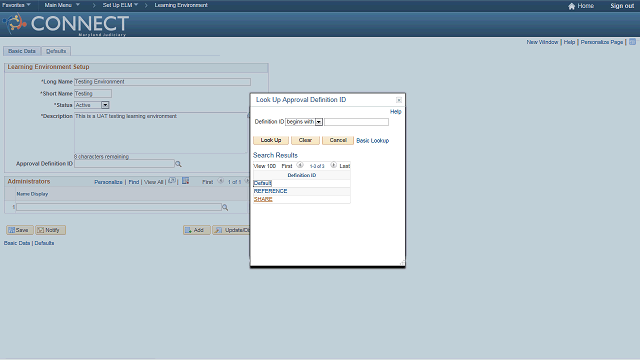Click Last link in search results
The image size is (640, 360).
[344, 166]
